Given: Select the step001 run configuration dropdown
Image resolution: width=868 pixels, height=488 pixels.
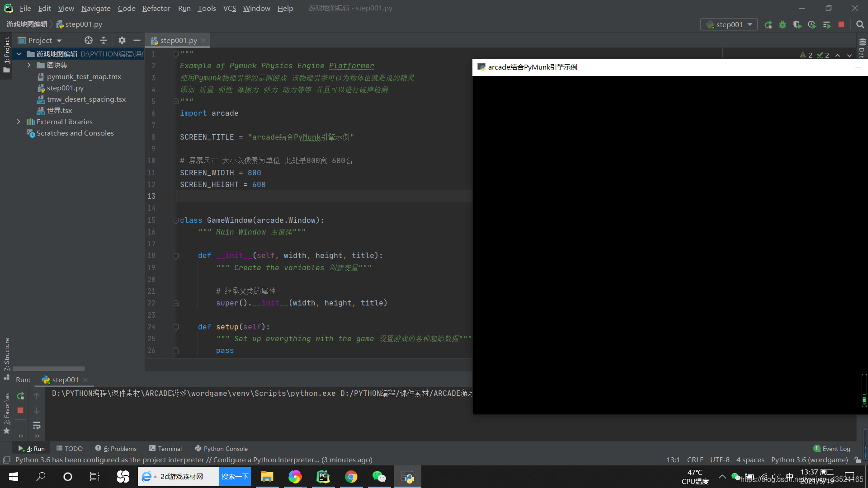Looking at the screenshot, I should pyautogui.click(x=730, y=24).
